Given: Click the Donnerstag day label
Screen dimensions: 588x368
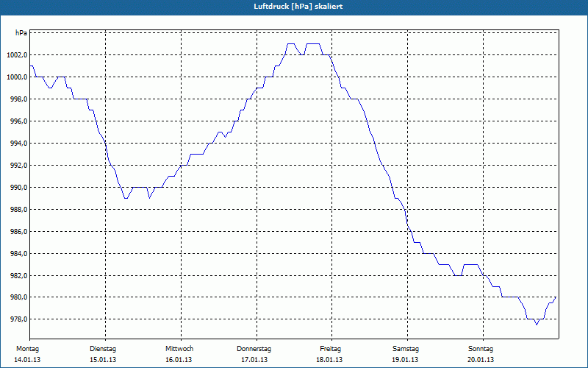Looking at the screenshot, I should pos(254,349).
